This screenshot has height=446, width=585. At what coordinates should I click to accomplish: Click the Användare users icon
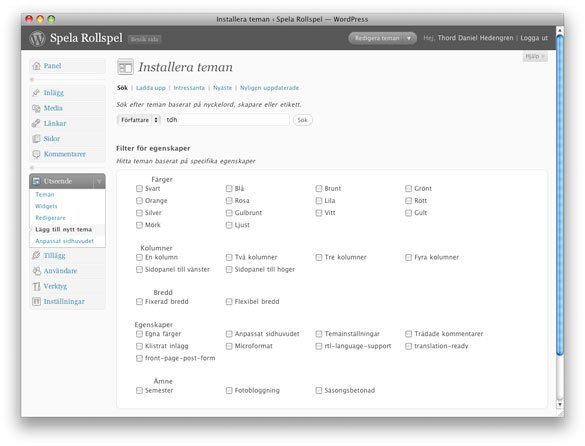[x=36, y=271]
